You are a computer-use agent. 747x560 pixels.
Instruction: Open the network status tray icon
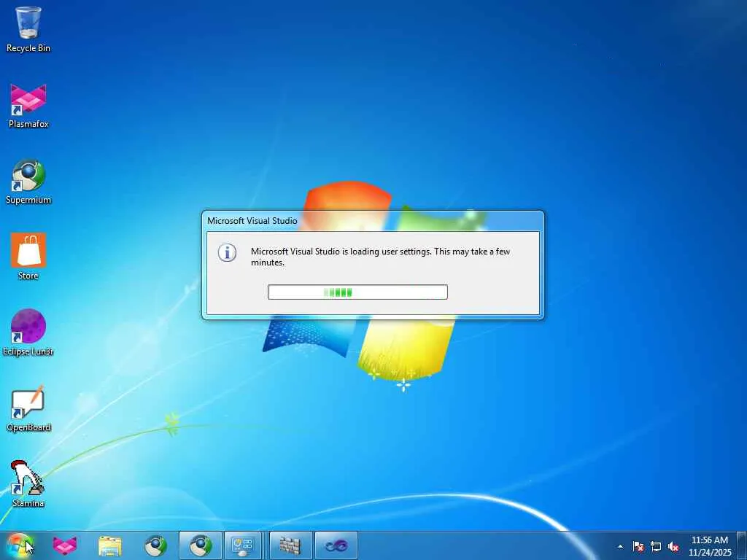click(x=656, y=546)
